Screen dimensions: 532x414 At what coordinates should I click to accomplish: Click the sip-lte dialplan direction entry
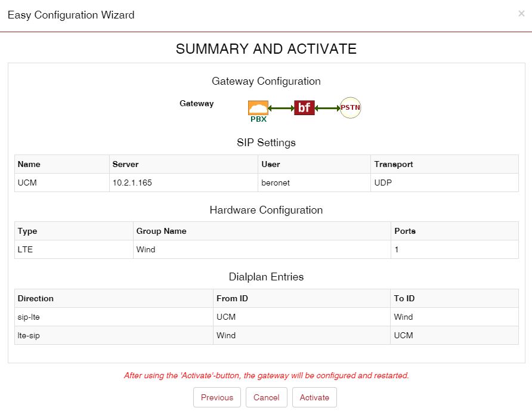tap(29, 317)
